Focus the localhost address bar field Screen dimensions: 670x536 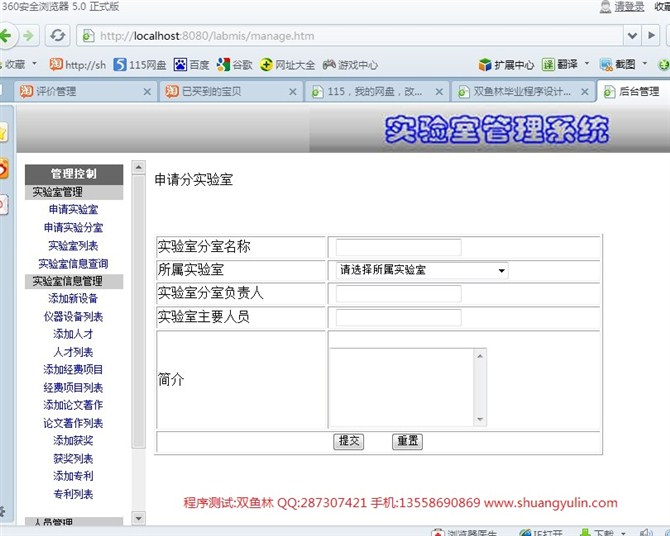click(x=350, y=35)
